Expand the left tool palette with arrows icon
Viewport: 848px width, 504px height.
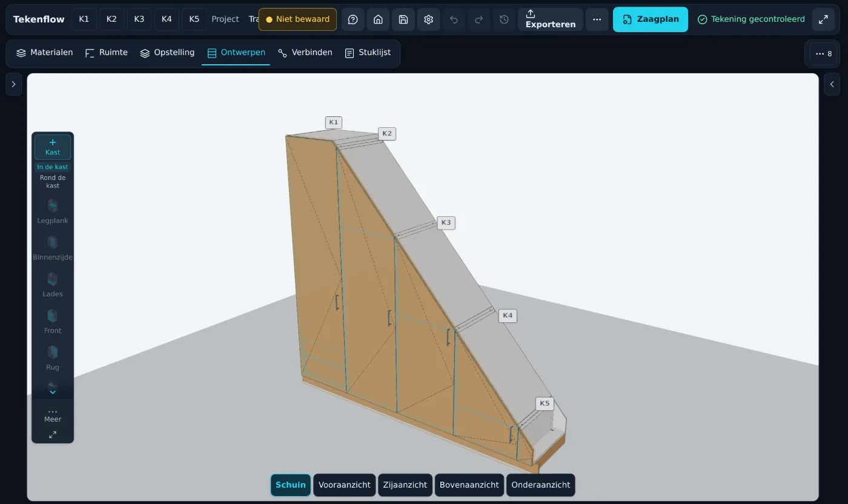[53, 435]
